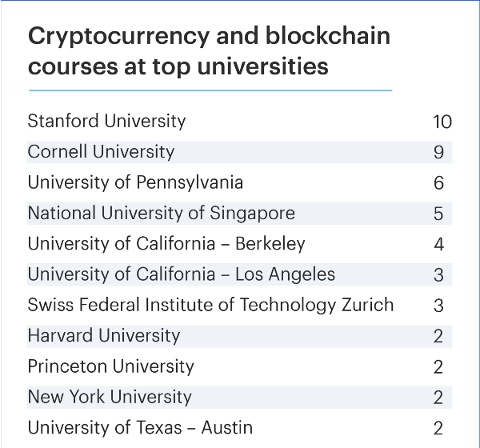Select University of California – Los Angeles
Screen dimensions: 480x448
(x=182, y=274)
